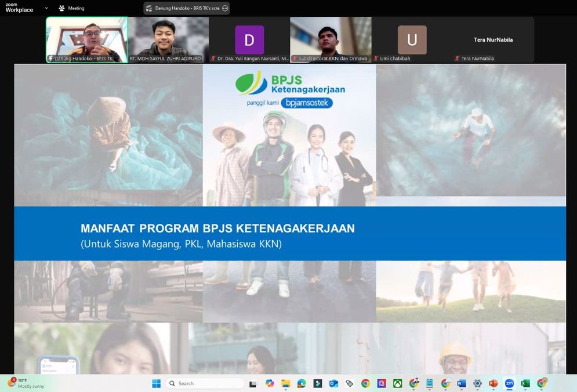Click the 'bpjamsostek' badge on the slide

pos(307,103)
